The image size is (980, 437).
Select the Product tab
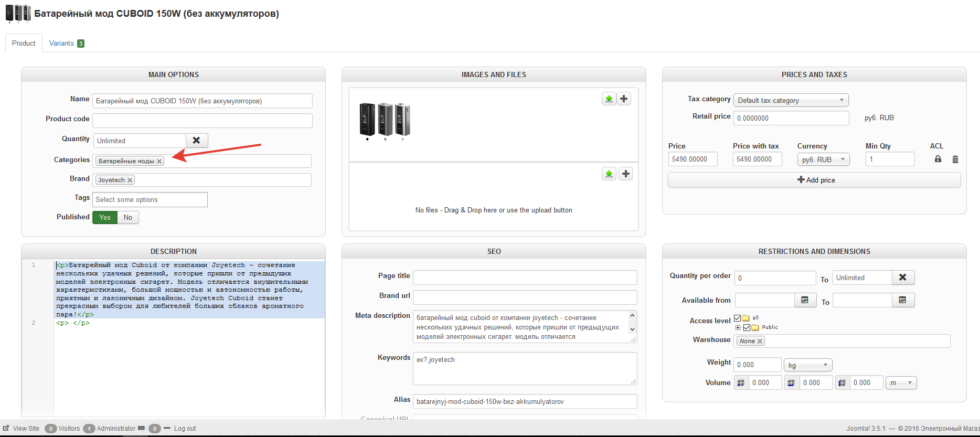24,44
